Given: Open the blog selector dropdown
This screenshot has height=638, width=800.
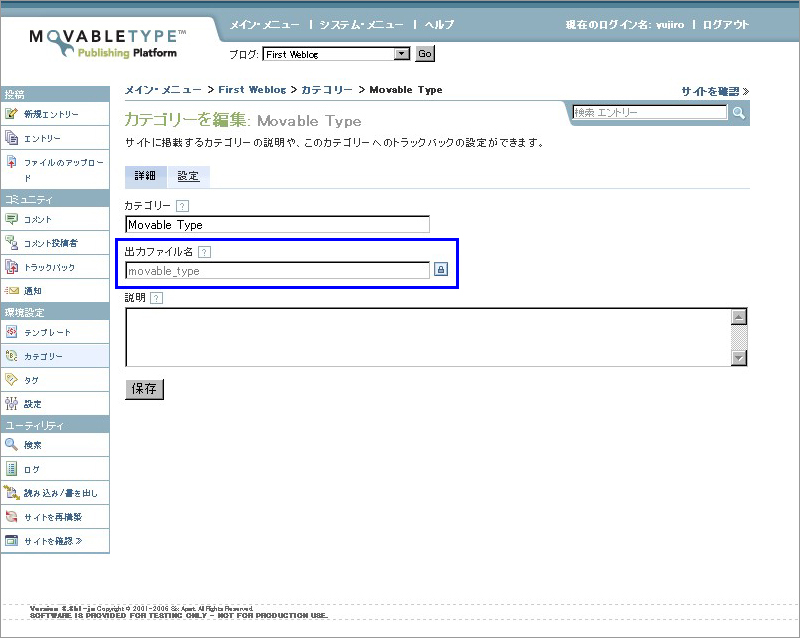Looking at the screenshot, I should (x=402, y=54).
